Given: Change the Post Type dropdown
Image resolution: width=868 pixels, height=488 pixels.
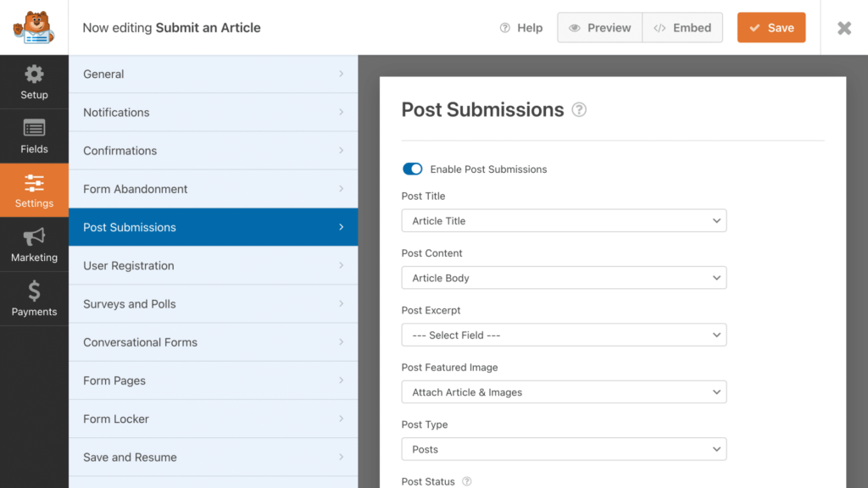Looking at the screenshot, I should pyautogui.click(x=564, y=449).
